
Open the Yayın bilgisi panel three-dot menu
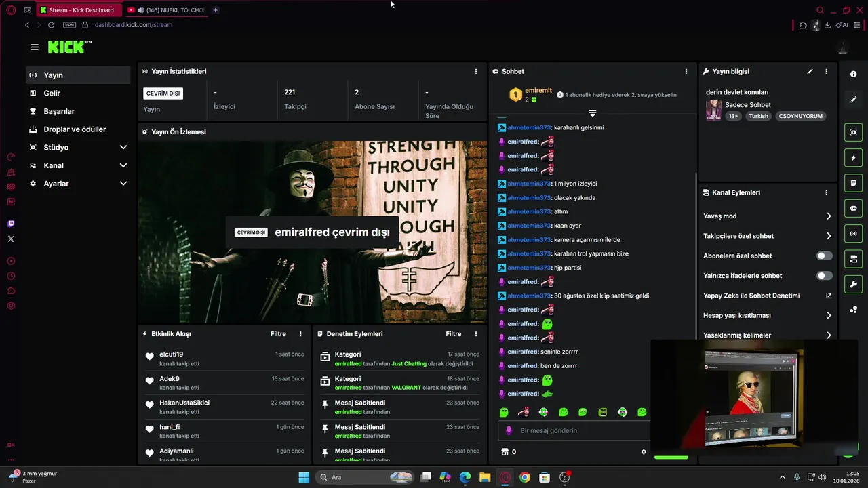(826, 71)
